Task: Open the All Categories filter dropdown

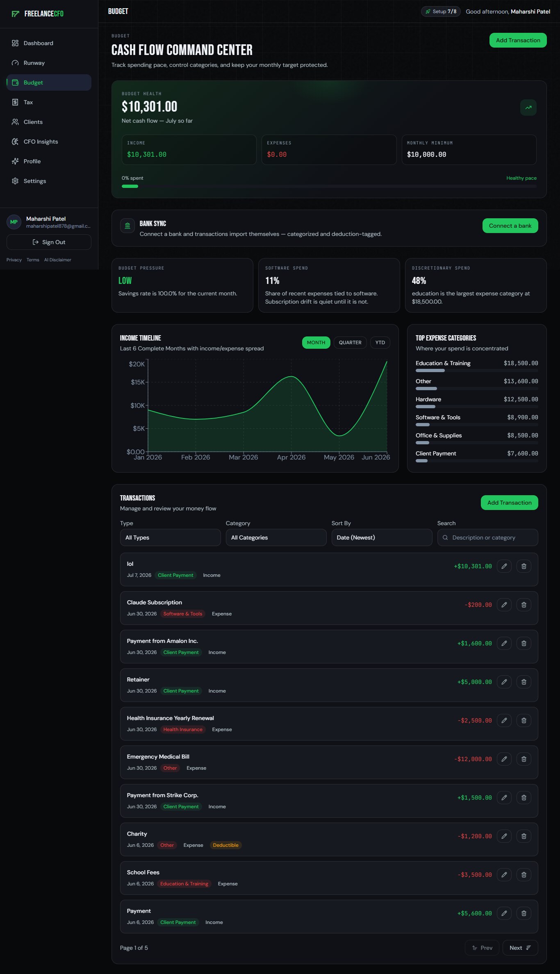Action: coord(276,537)
